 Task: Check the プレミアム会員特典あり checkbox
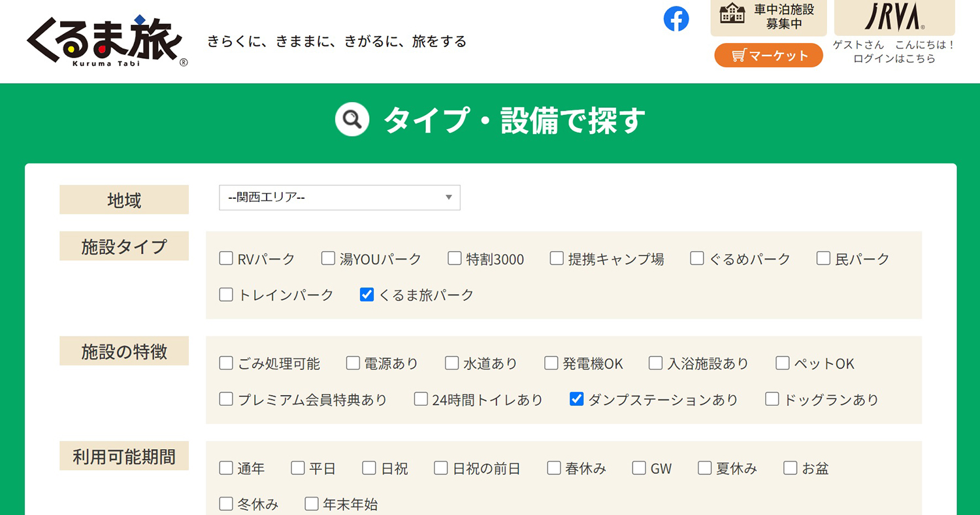click(226, 399)
